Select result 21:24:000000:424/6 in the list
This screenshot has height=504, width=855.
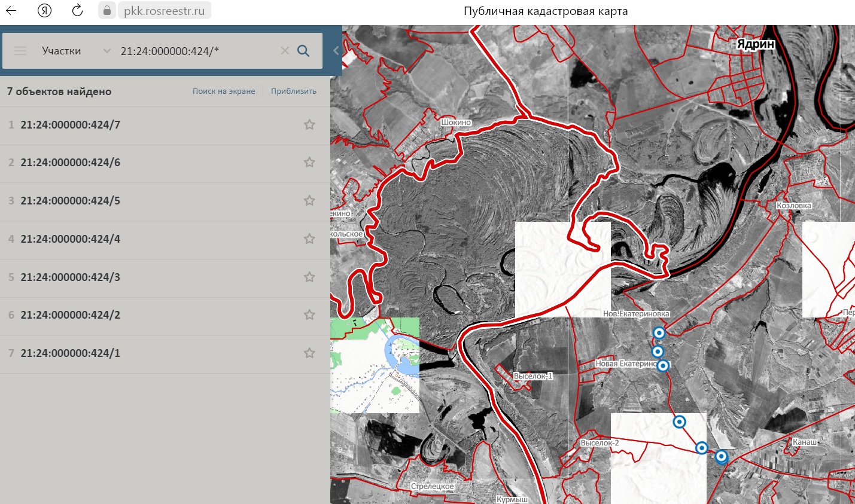click(71, 163)
